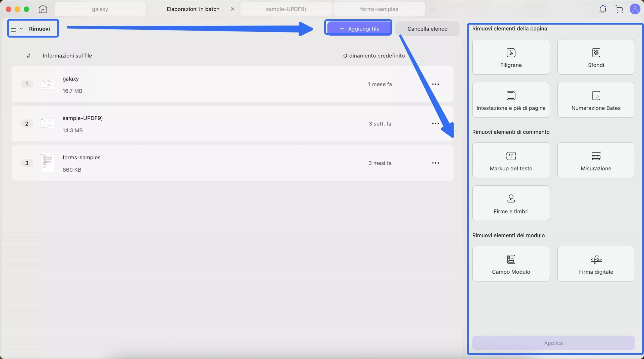Image resolution: width=644 pixels, height=359 pixels.
Task: Select the Sfondi removal option
Action: (x=596, y=57)
